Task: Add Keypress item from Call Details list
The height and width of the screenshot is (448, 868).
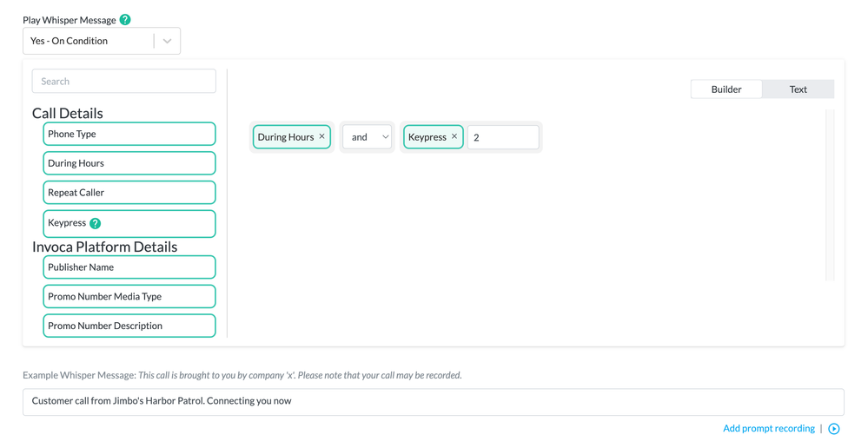Action: coord(129,223)
